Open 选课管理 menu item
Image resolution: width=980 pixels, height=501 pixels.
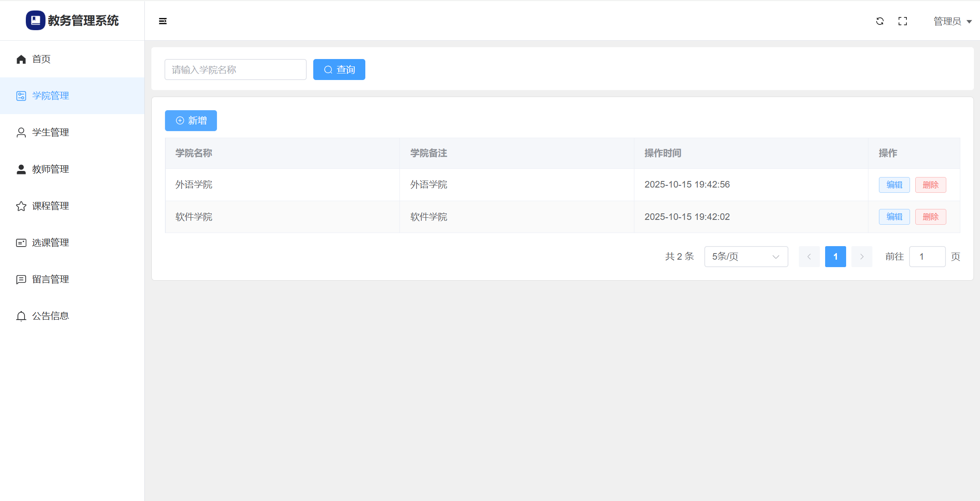pos(50,243)
